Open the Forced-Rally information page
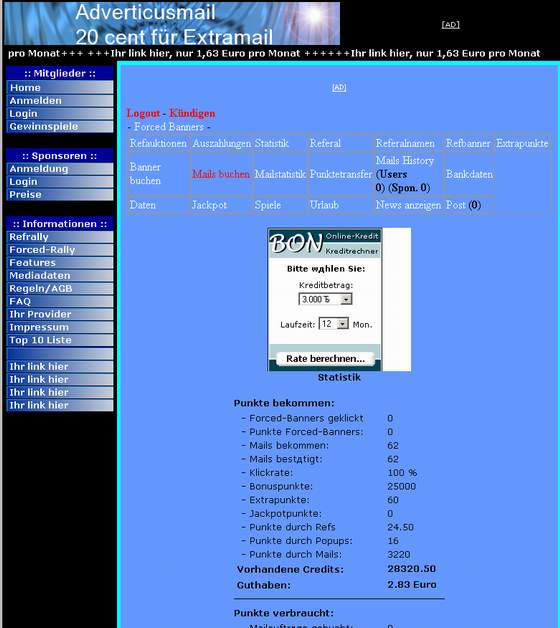The height and width of the screenshot is (628, 560). [60, 250]
